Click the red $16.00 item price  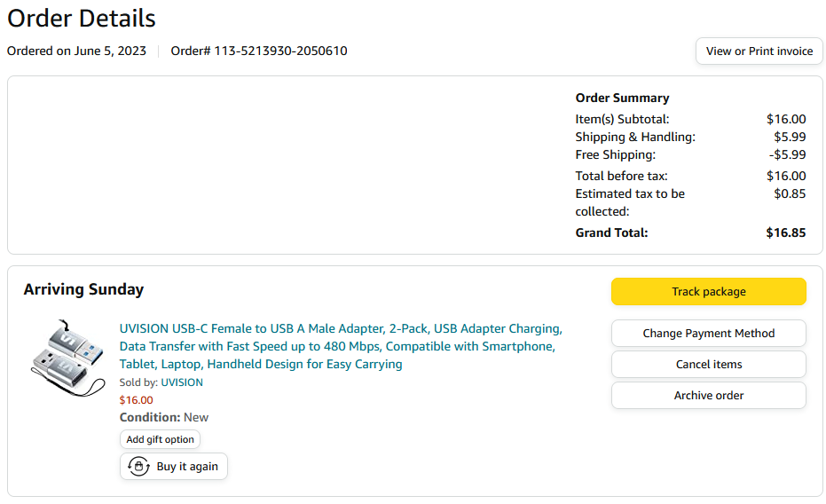click(136, 400)
